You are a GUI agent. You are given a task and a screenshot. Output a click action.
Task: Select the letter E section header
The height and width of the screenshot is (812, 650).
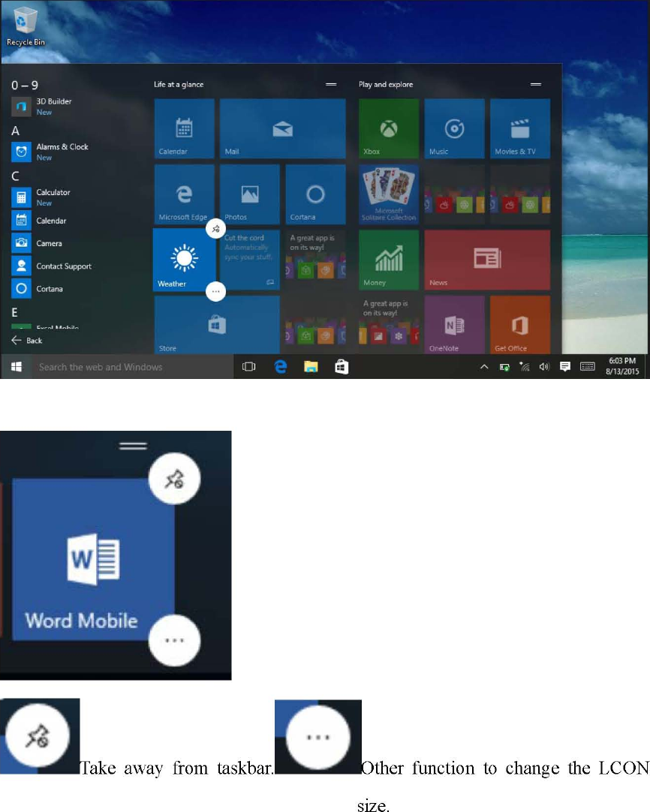(x=14, y=312)
